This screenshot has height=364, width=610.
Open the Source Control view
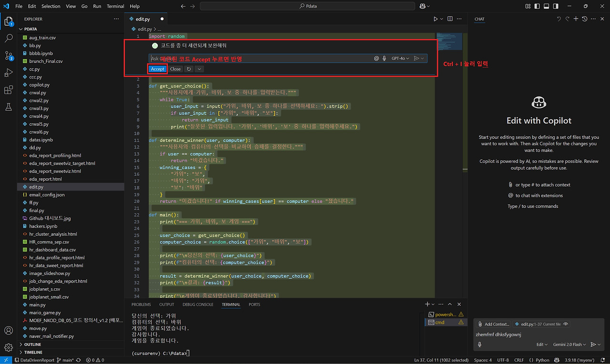9,55
